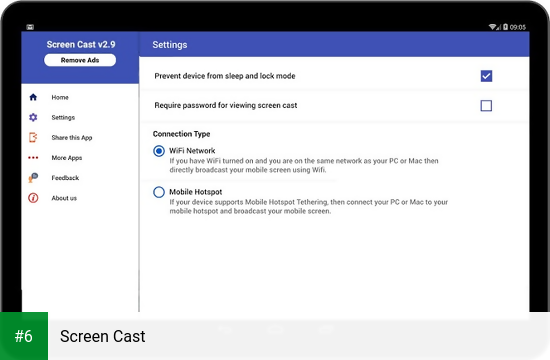Click 'Require password for viewing screen cast' text
Viewport: 550px width, 360px height.
point(226,105)
